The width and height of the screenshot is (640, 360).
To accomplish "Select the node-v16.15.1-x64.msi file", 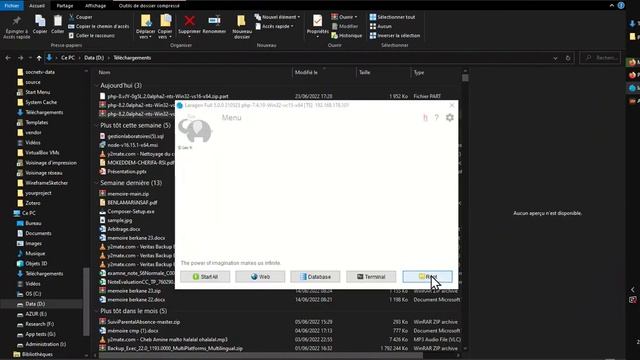I will point(133,145).
